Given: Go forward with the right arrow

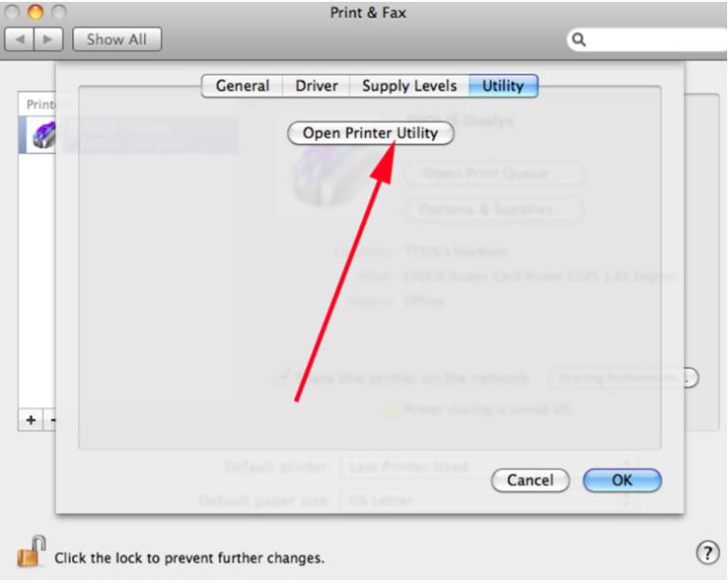Looking at the screenshot, I should pyautogui.click(x=48, y=40).
